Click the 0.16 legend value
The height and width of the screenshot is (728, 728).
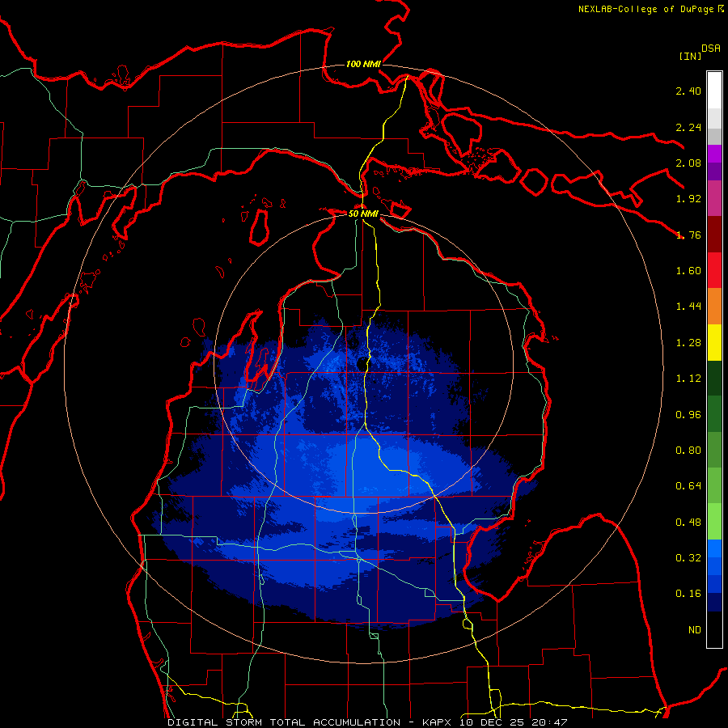click(688, 594)
